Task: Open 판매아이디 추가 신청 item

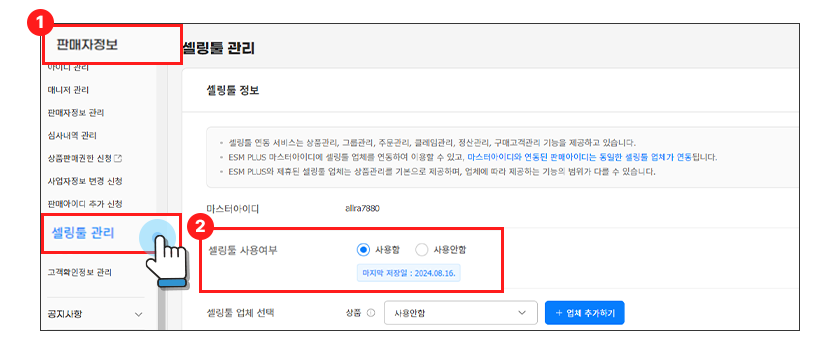Action: [x=85, y=204]
